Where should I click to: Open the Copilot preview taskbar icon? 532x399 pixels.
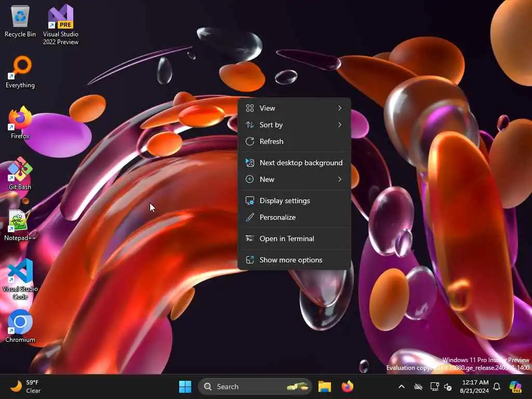click(x=515, y=387)
